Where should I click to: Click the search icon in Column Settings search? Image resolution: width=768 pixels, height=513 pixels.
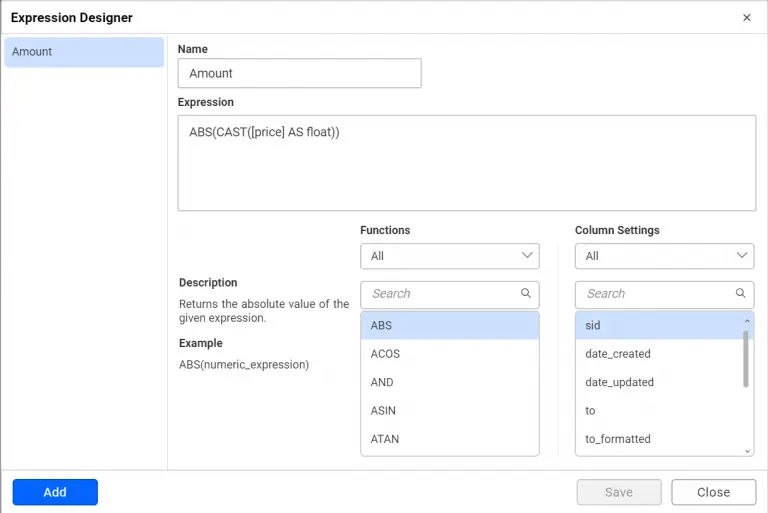coord(741,294)
